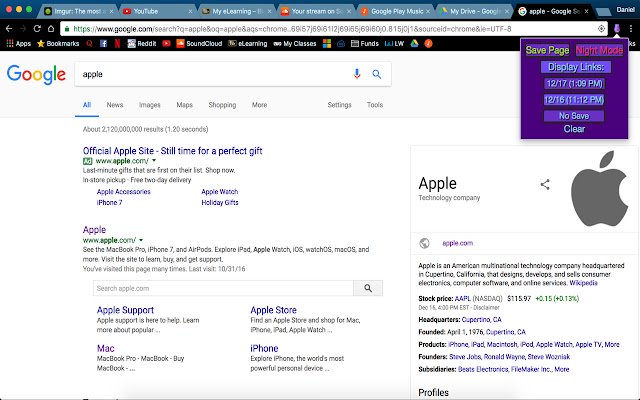Click the No Save button
The height and width of the screenshot is (400, 640).
coord(574,116)
